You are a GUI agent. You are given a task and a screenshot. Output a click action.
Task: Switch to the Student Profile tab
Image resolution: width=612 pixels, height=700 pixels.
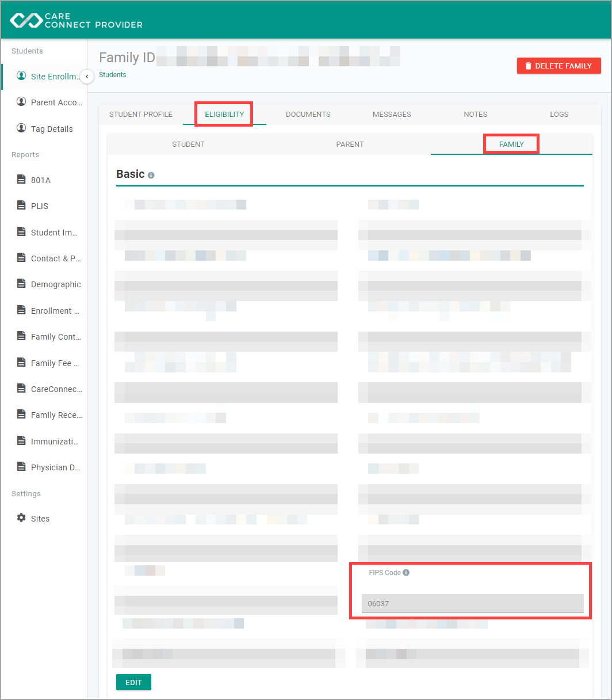pyautogui.click(x=141, y=114)
